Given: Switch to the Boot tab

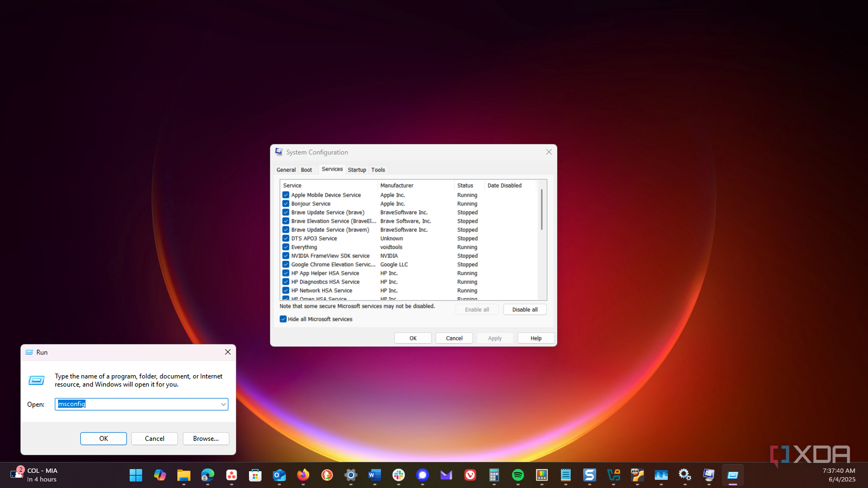Looking at the screenshot, I should click(307, 170).
